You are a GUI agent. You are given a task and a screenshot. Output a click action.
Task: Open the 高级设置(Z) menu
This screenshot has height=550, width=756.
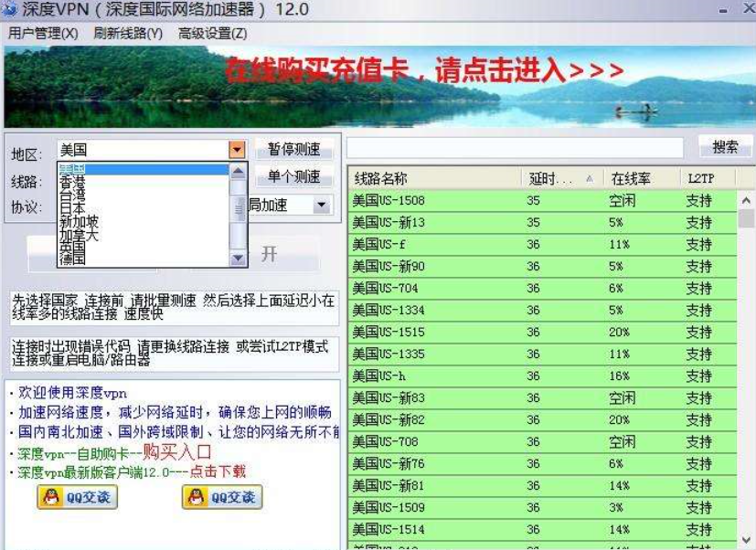[213, 33]
